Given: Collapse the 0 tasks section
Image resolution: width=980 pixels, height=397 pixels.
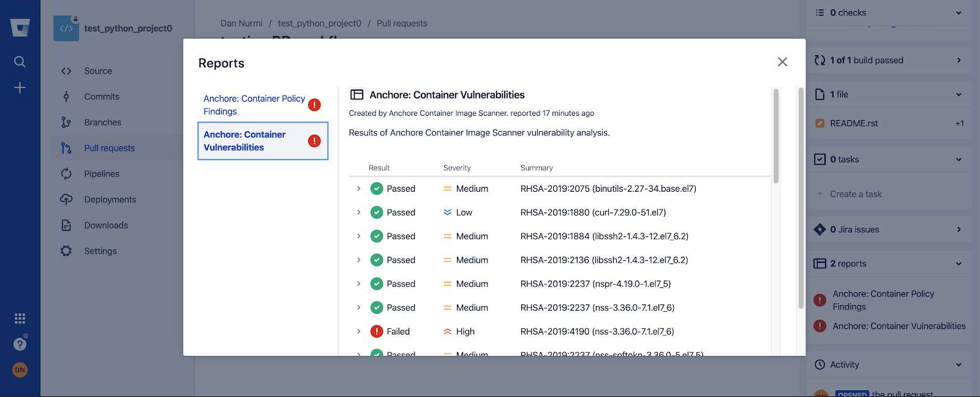Looking at the screenshot, I should tap(959, 160).
